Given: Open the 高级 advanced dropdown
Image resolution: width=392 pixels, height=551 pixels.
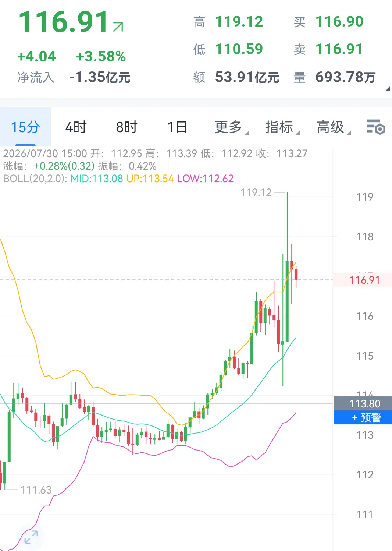Looking at the screenshot, I should pyautogui.click(x=334, y=127).
